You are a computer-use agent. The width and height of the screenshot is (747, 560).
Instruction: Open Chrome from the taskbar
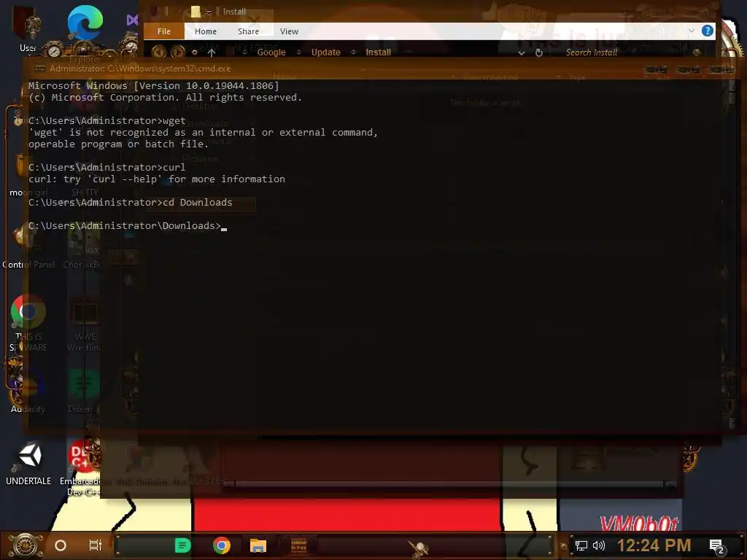coord(222,545)
